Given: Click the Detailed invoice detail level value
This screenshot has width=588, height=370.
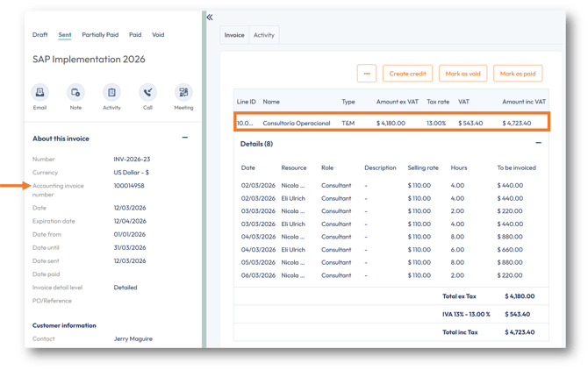Looking at the screenshot, I should click(x=125, y=288).
